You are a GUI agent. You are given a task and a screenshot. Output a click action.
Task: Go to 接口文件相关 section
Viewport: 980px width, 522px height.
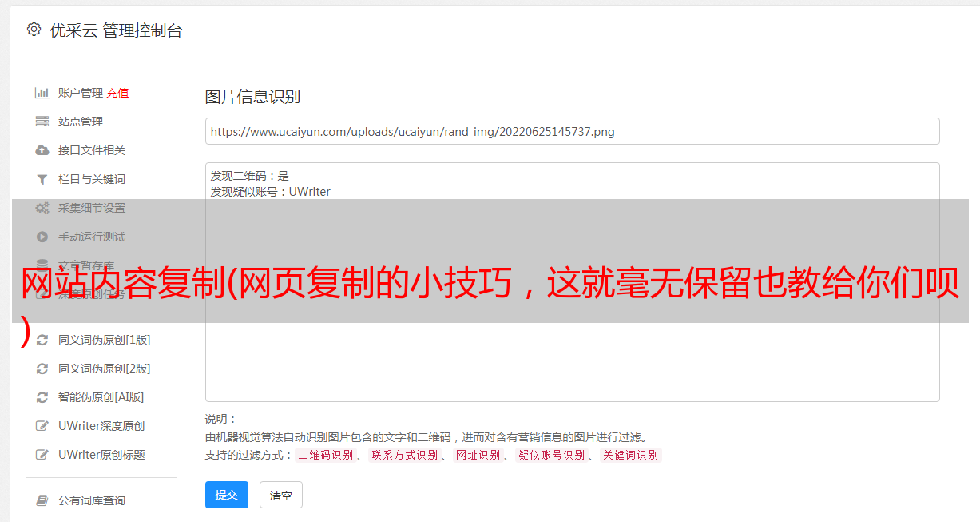(x=92, y=150)
